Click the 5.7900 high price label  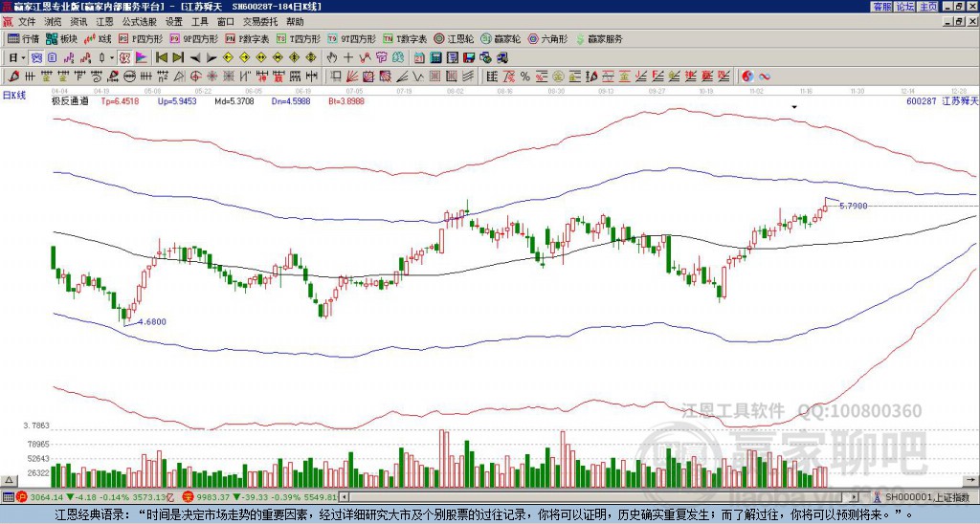(853, 206)
